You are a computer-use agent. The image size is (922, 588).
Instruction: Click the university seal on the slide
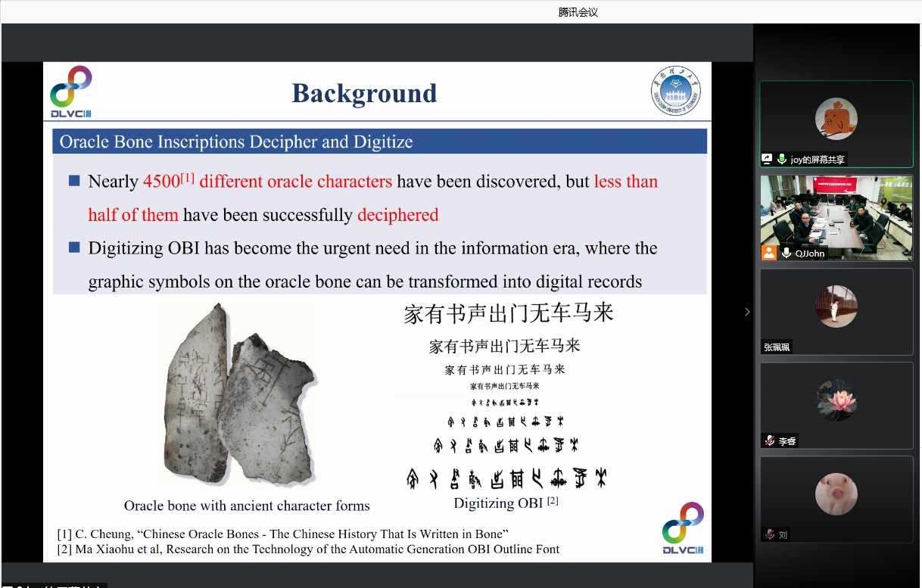pos(676,92)
